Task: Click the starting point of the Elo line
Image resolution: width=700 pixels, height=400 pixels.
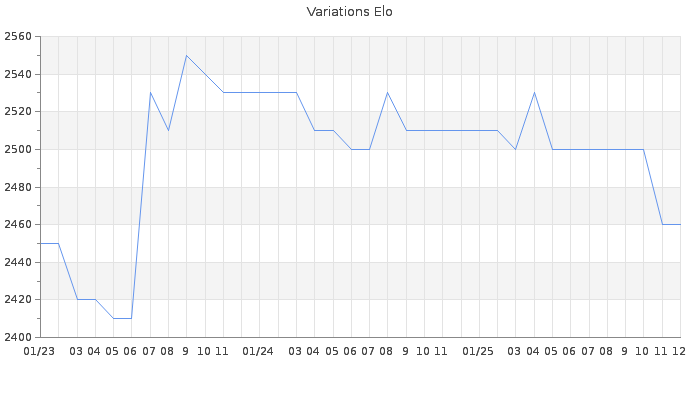Action: point(40,243)
